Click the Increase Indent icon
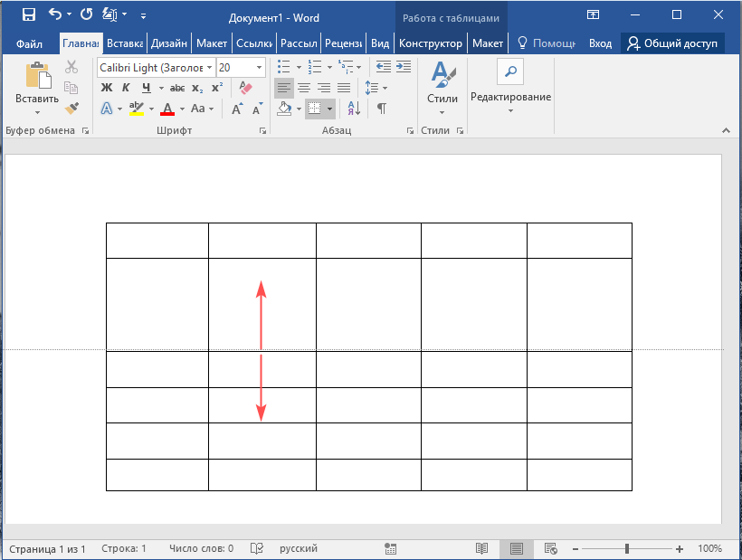The width and height of the screenshot is (742, 560). pos(404,67)
